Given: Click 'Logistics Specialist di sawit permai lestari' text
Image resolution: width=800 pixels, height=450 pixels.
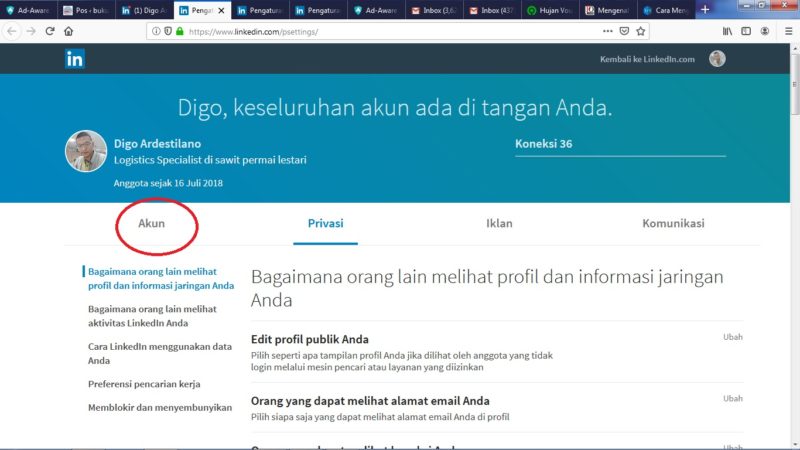Looking at the screenshot, I should (210, 160).
